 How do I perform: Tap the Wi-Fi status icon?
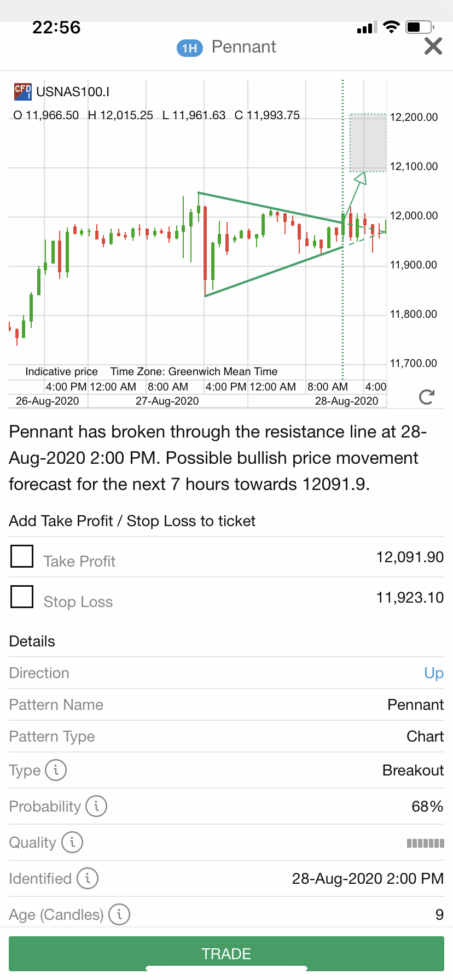[391, 27]
